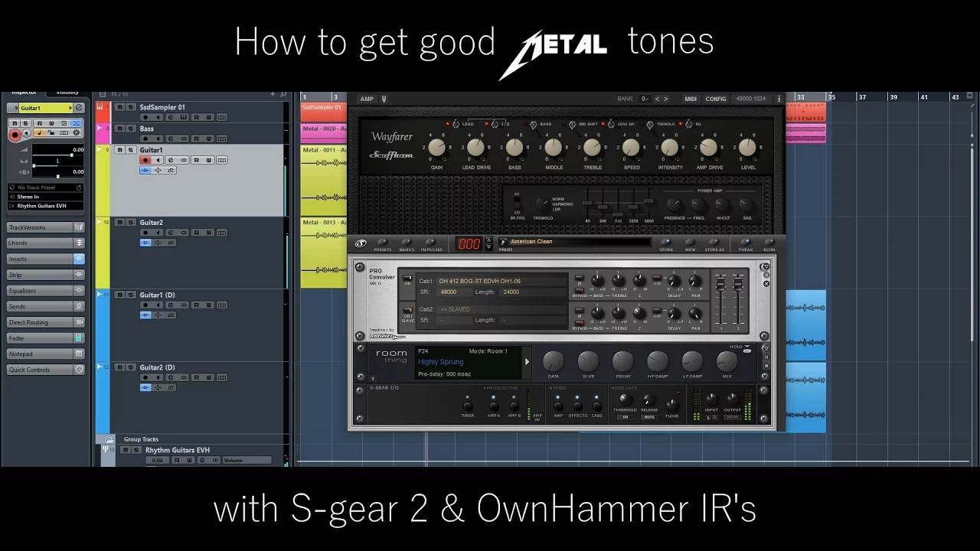
Task: Click the AUTO release button in noise gate
Action: click(x=649, y=416)
